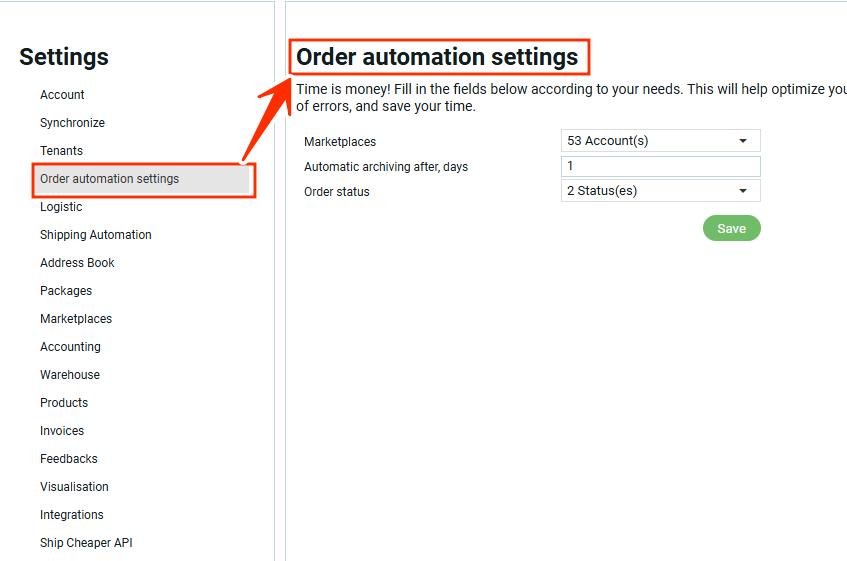Open Logistic settings
This screenshot has width=847, height=561.
(61, 207)
